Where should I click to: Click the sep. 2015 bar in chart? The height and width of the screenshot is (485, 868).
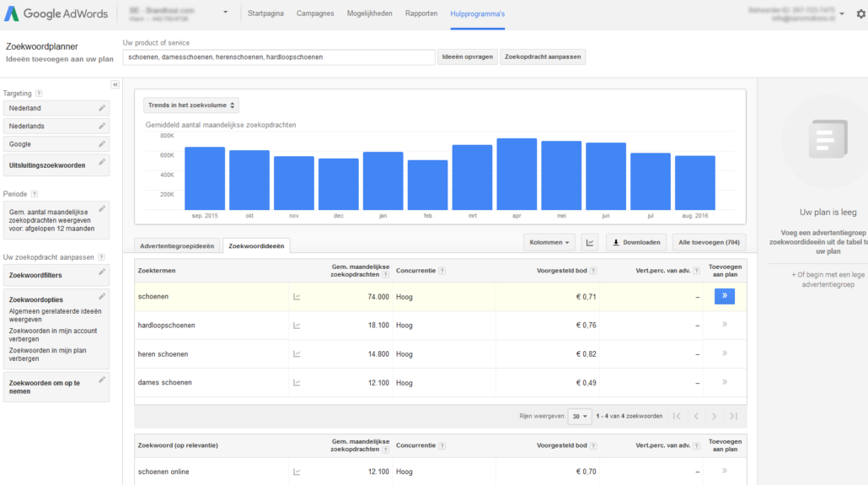point(205,179)
